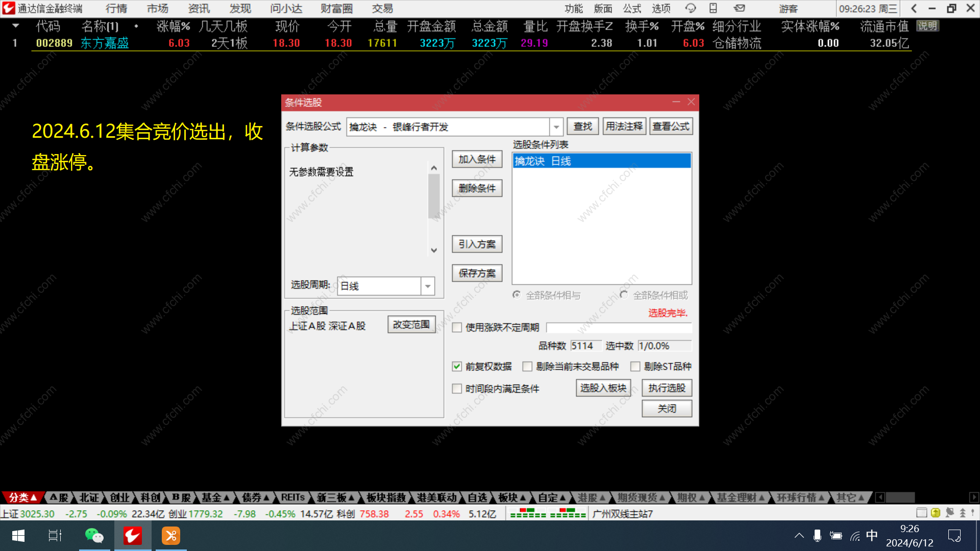Click the yellow upload status icon
The width and height of the screenshot is (980, 551).
pos(935,513)
